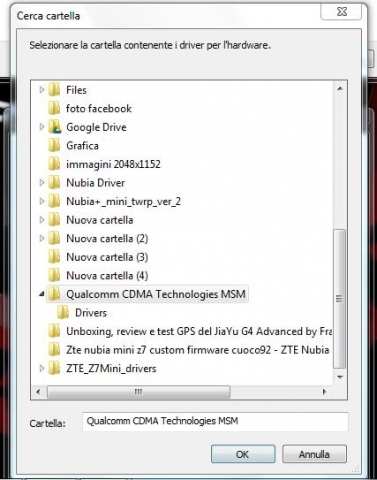The height and width of the screenshot is (480, 377).
Task: Click the Cartella text field
Action: pos(215,422)
